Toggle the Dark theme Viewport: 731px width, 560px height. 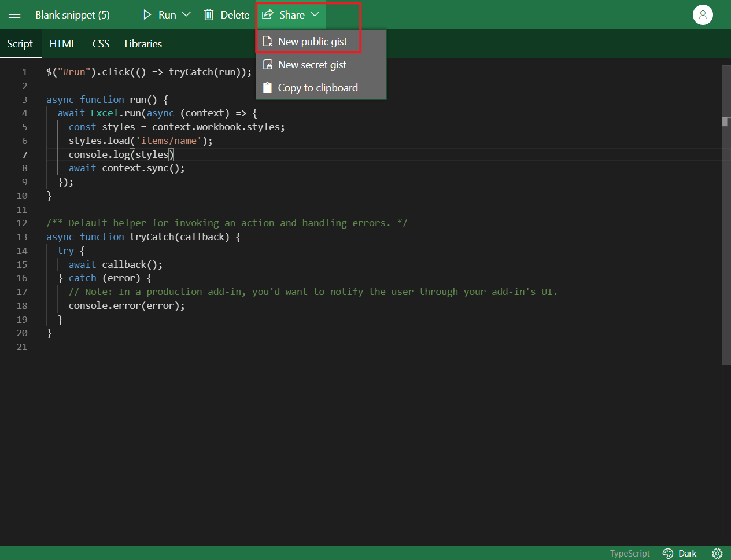click(680, 553)
